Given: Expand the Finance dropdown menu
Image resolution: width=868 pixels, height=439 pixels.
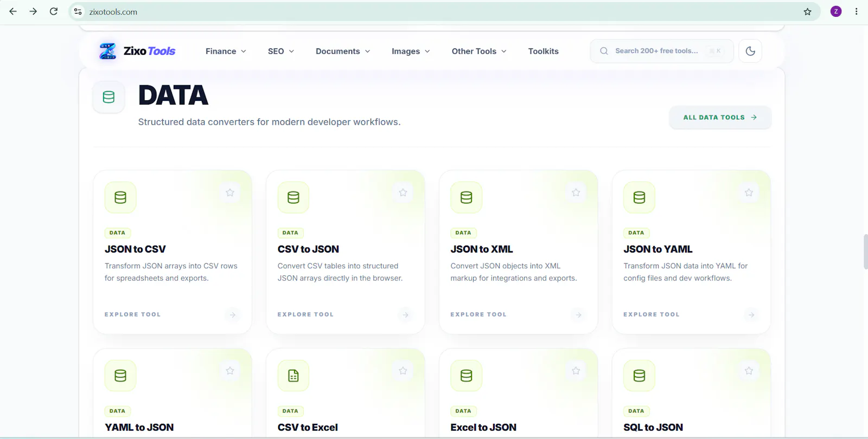Looking at the screenshot, I should pyautogui.click(x=226, y=51).
